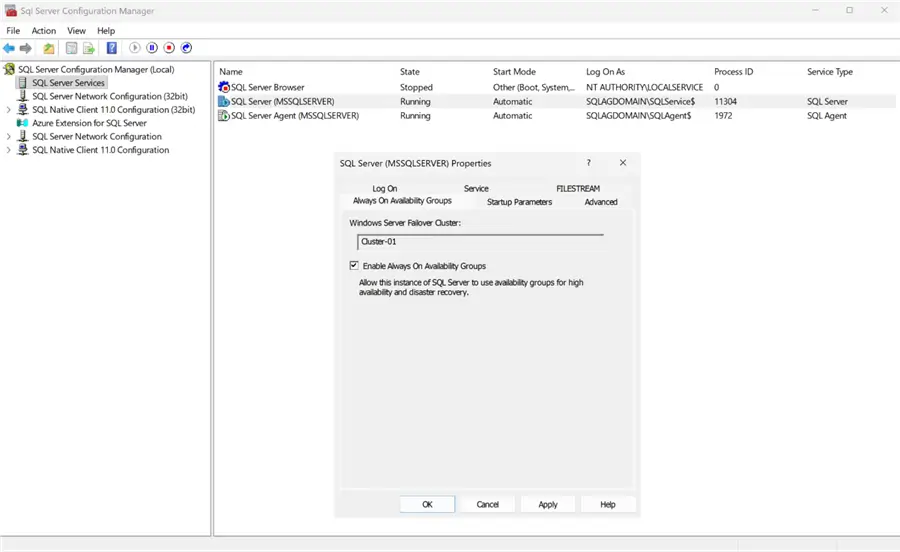Expand SQL Native Client 11.0 Configuration (32bit) node
Screen dimensions: 900x552
[x=8, y=109]
